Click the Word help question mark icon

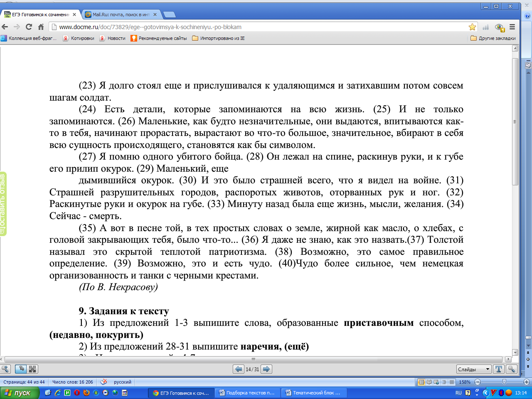(x=528, y=16)
